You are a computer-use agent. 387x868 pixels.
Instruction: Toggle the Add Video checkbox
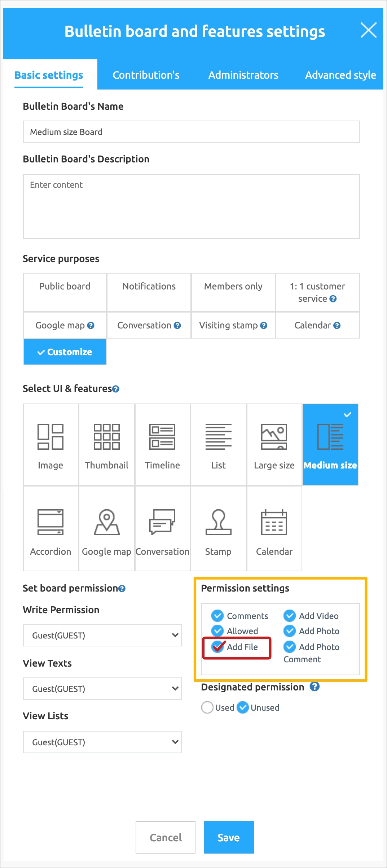pos(290,616)
